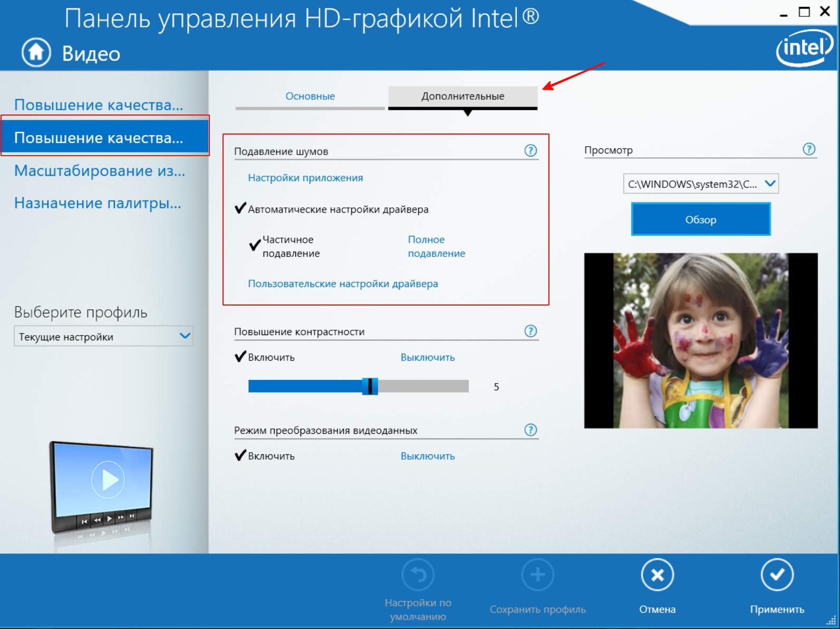Screen dimensions: 840x629
Task: Open Назначение палитры… sidebar item
Action: point(98,203)
